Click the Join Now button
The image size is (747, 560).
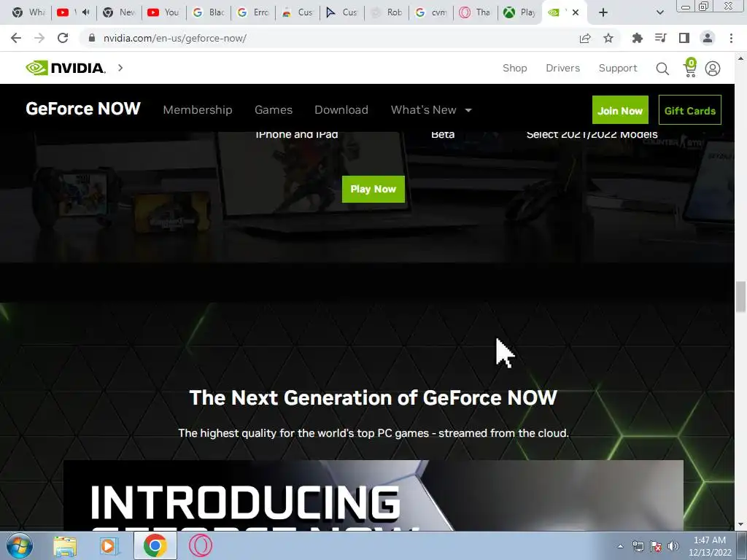click(620, 110)
